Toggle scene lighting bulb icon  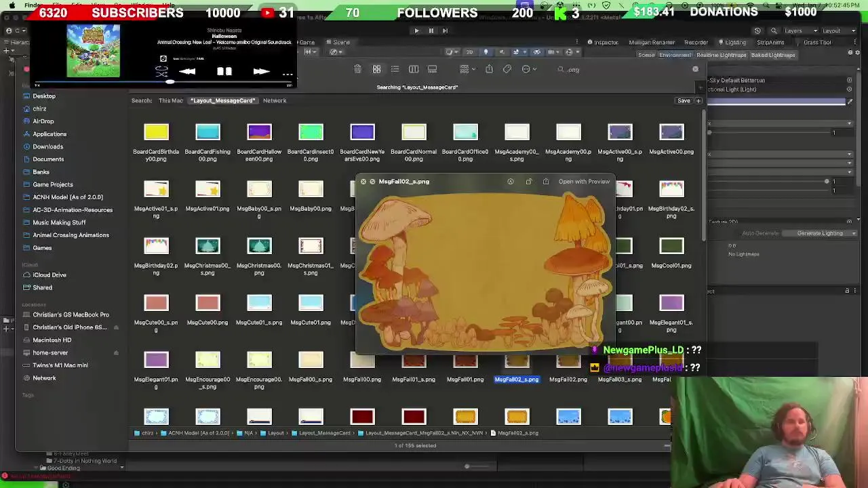point(486,52)
